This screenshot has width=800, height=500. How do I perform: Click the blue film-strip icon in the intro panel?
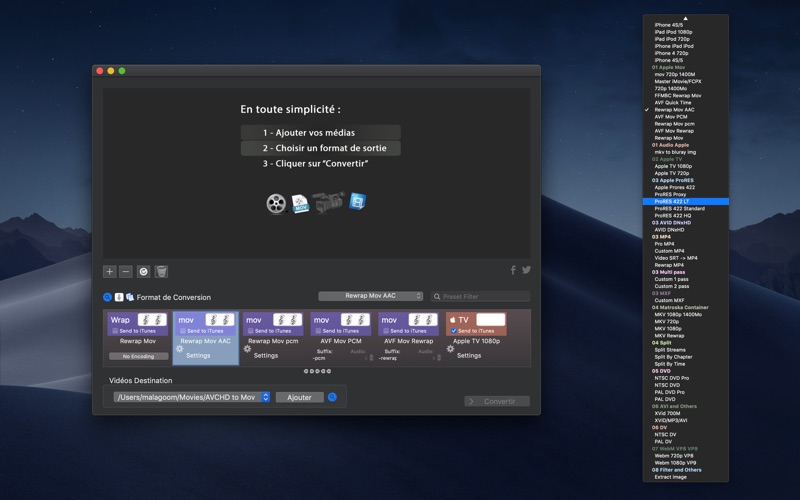tap(358, 202)
